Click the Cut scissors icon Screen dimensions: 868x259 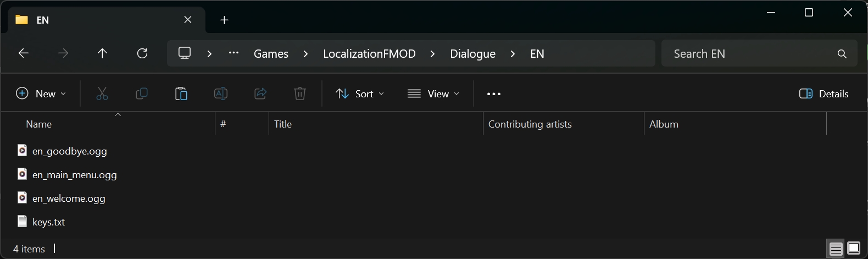pyautogui.click(x=102, y=93)
